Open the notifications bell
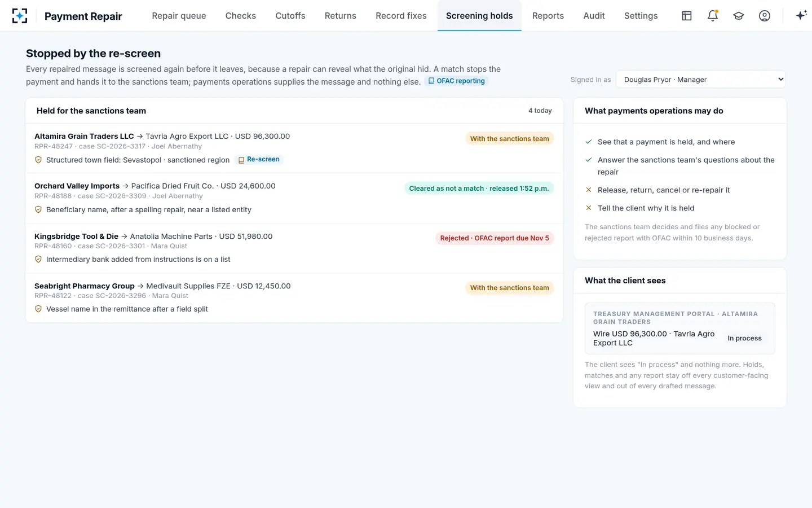 713,16
